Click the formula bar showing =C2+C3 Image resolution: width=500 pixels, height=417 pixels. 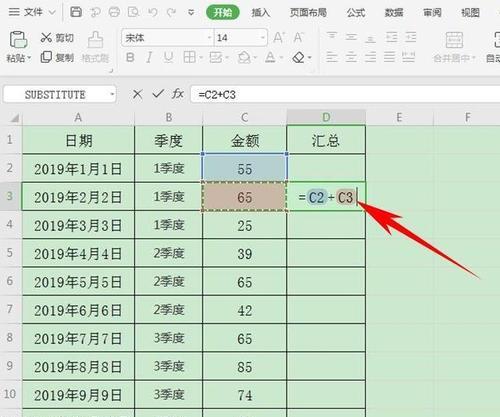[345, 94]
